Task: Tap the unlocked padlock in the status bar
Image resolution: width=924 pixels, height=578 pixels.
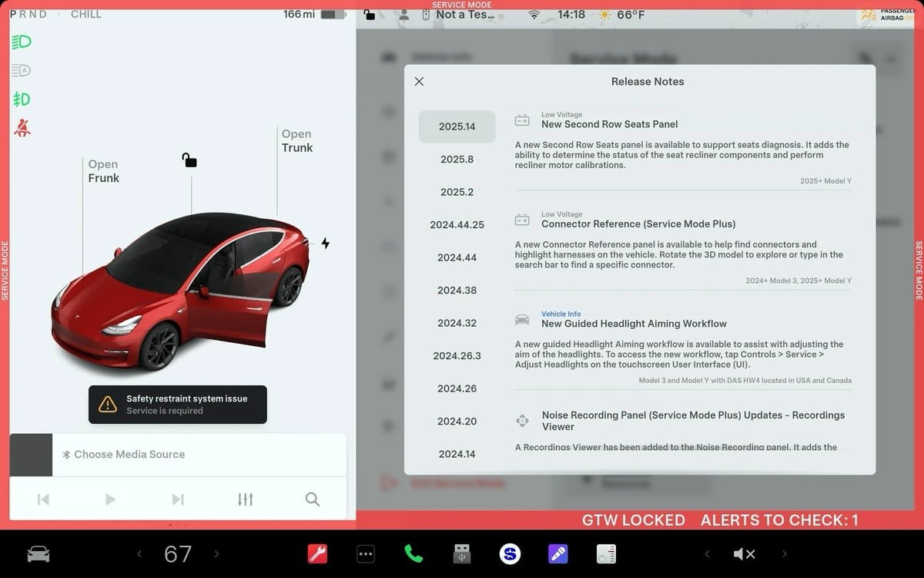Action: (369, 14)
